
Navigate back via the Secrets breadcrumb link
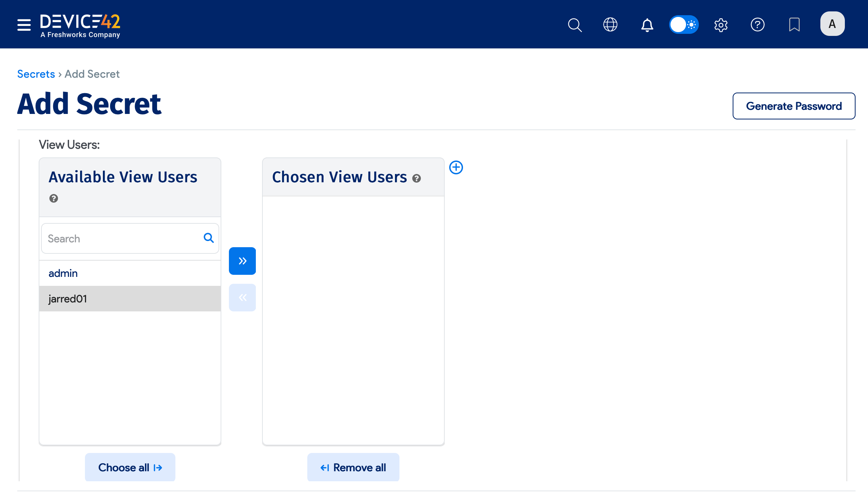pos(36,74)
